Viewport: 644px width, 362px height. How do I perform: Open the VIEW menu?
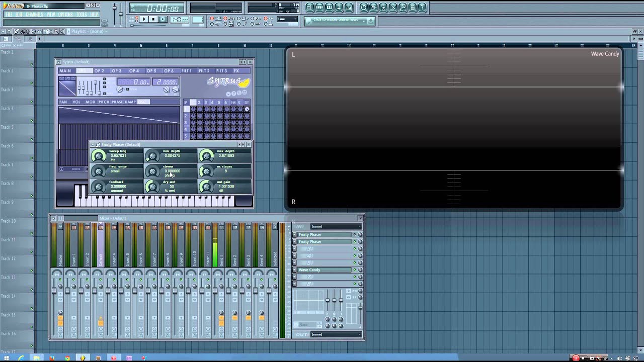(x=51, y=15)
